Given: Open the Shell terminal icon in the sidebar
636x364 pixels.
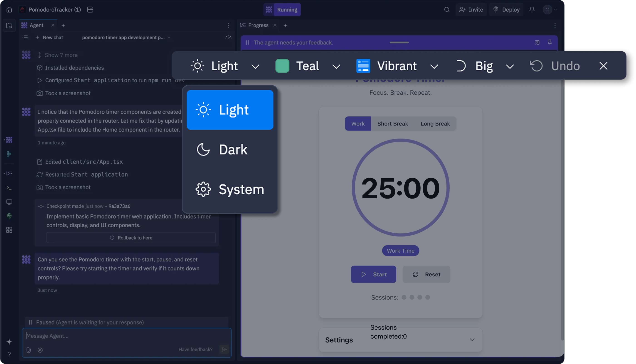Looking at the screenshot, I should [x=9, y=187].
